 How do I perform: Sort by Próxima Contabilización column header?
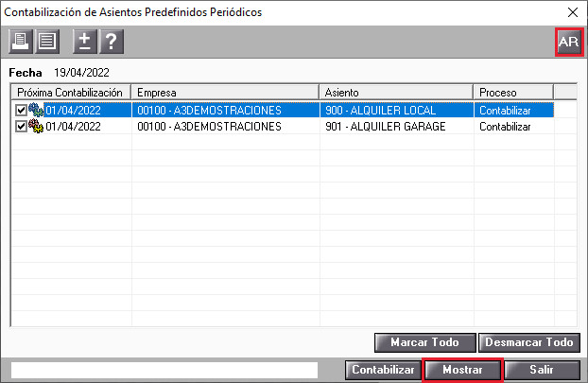[x=71, y=93]
